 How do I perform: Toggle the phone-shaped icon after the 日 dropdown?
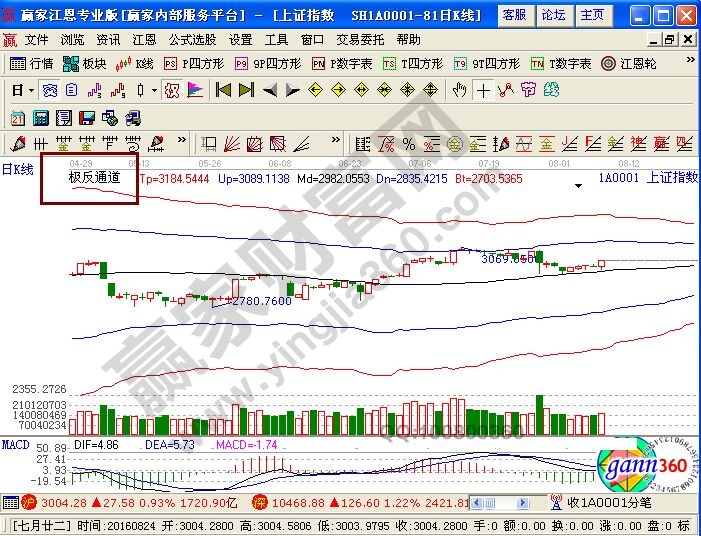pos(49,91)
